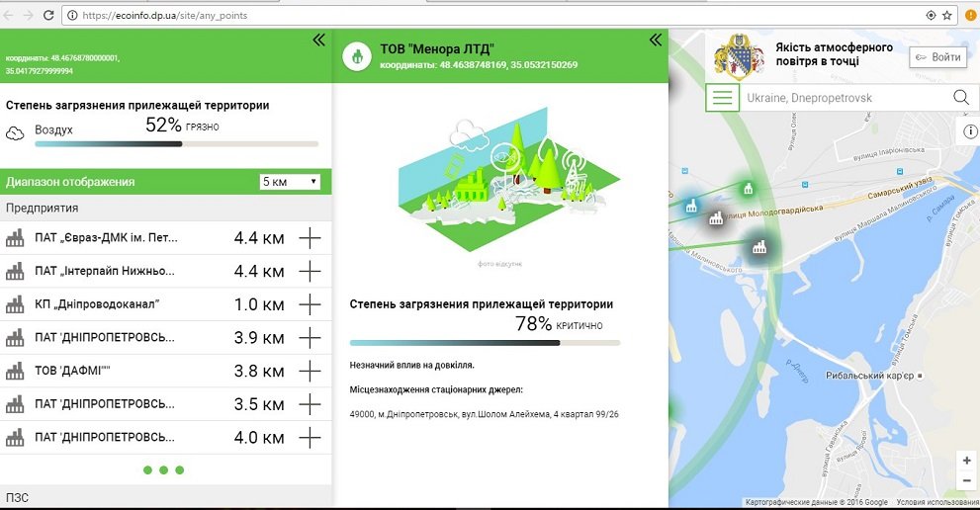Click the green factory marker on map
The width and height of the screenshot is (980, 510).
click(749, 188)
